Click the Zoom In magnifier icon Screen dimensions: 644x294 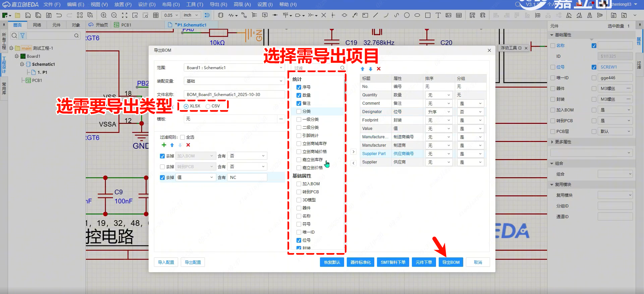click(104, 15)
